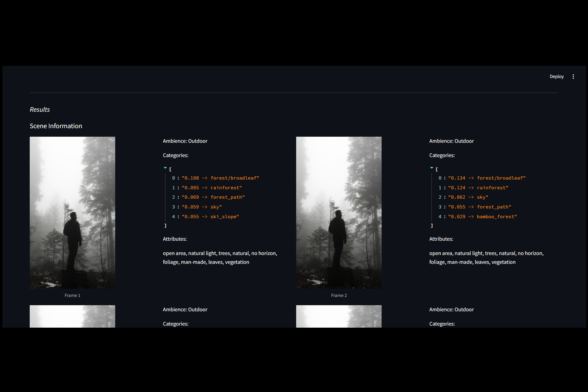The height and width of the screenshot is (392, 588).
Task: Select the "0.134 -> forest/broadleaf" entry
Action: [487, 178]
